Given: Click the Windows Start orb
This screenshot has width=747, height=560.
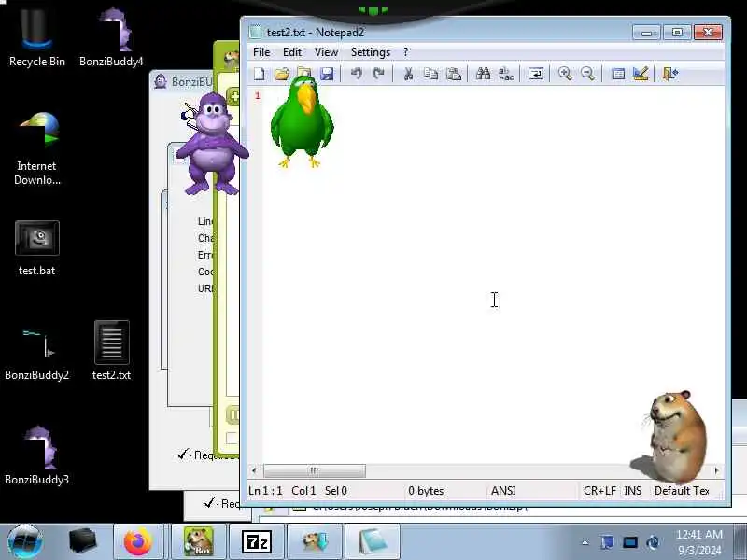Looking at the screenshot, I should [25, 541].
